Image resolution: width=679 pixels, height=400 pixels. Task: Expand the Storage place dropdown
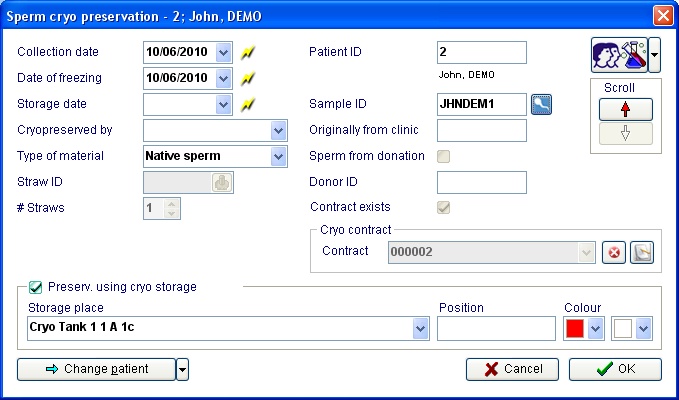click(x=420, y=329)
